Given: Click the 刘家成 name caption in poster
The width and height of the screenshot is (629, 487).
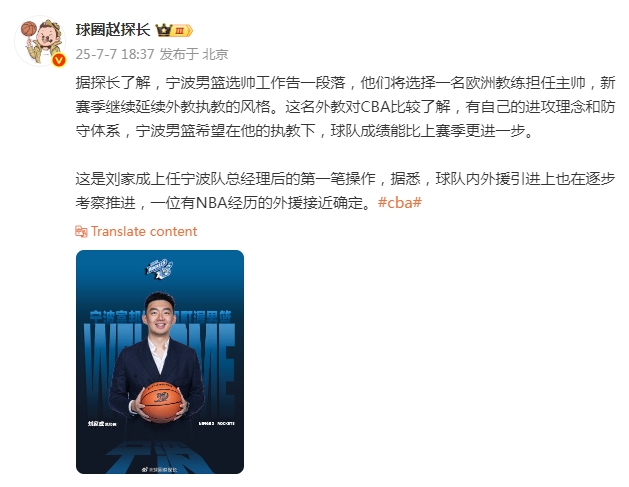Looking at the screenshot, I should [x=102, y=424].
